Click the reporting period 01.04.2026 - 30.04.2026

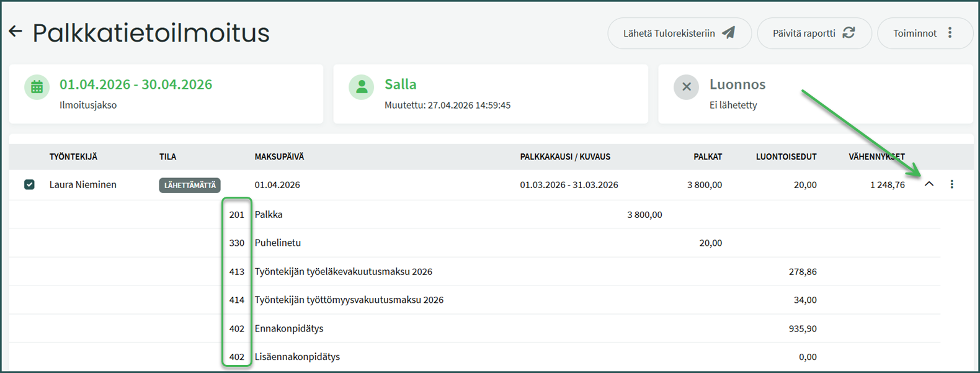pyautogui.click(x=136, y=84)
